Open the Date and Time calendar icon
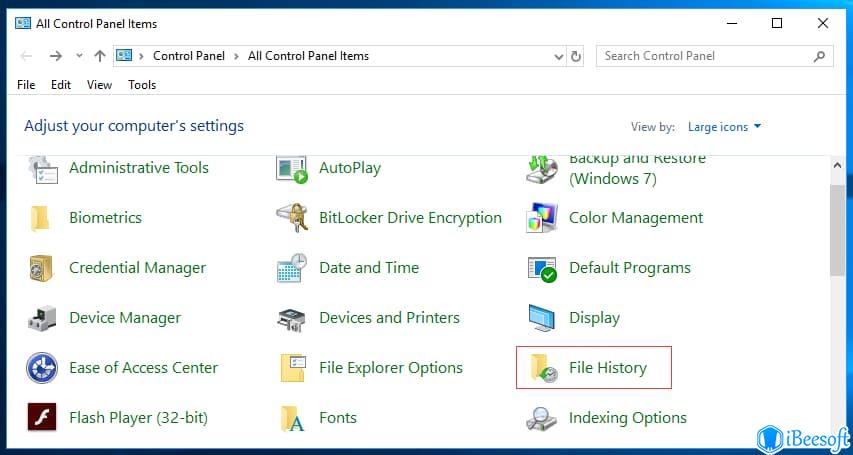 click(x=292, y=267)
